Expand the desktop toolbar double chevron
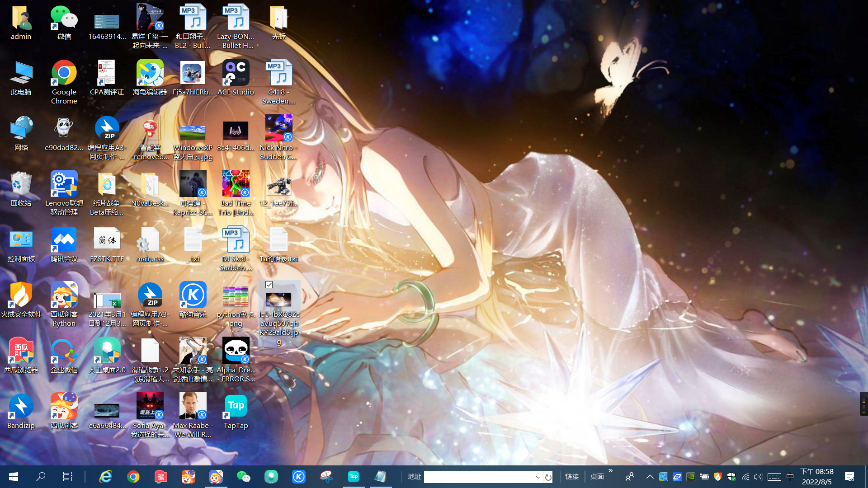 (610, 471)
